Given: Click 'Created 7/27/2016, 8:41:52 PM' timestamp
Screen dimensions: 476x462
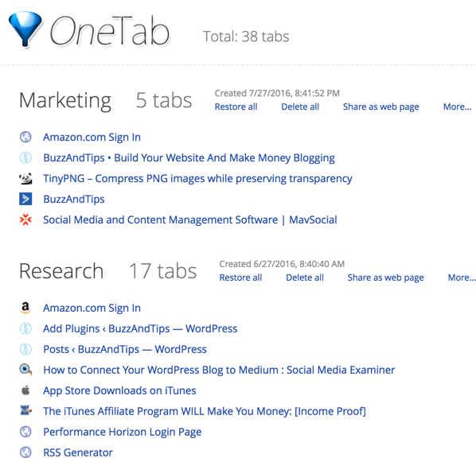Looking at the screenshot, I should pos(277,93).
